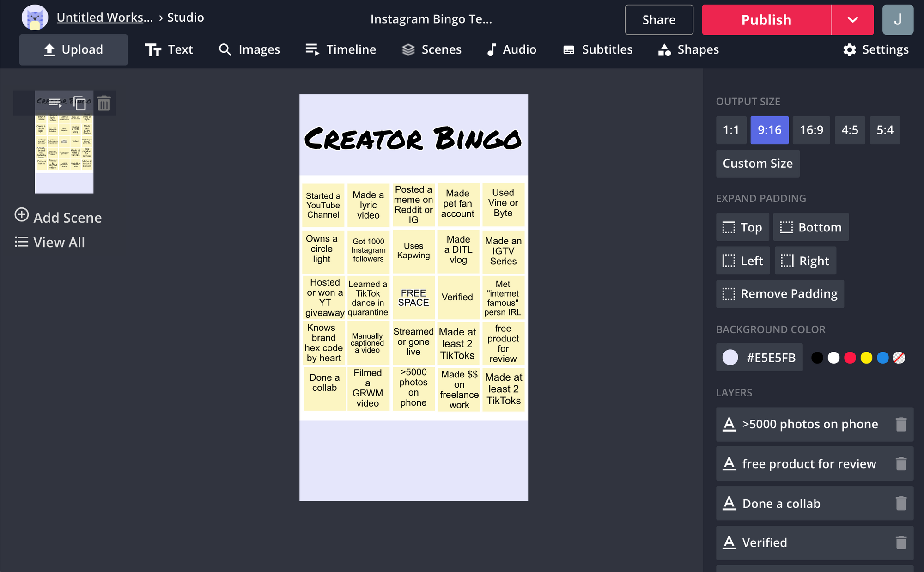Expand the Publish dropdown arrow

(852, 20)
